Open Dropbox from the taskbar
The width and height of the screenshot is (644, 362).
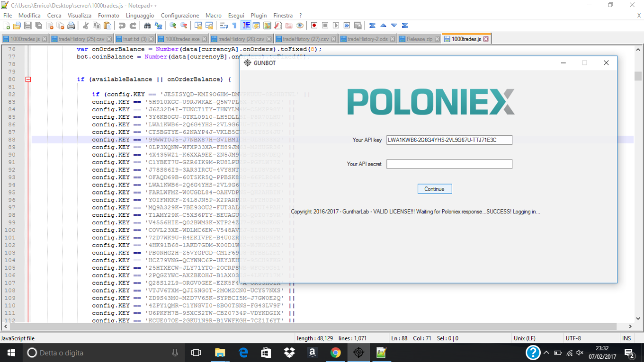click(289, 353)
